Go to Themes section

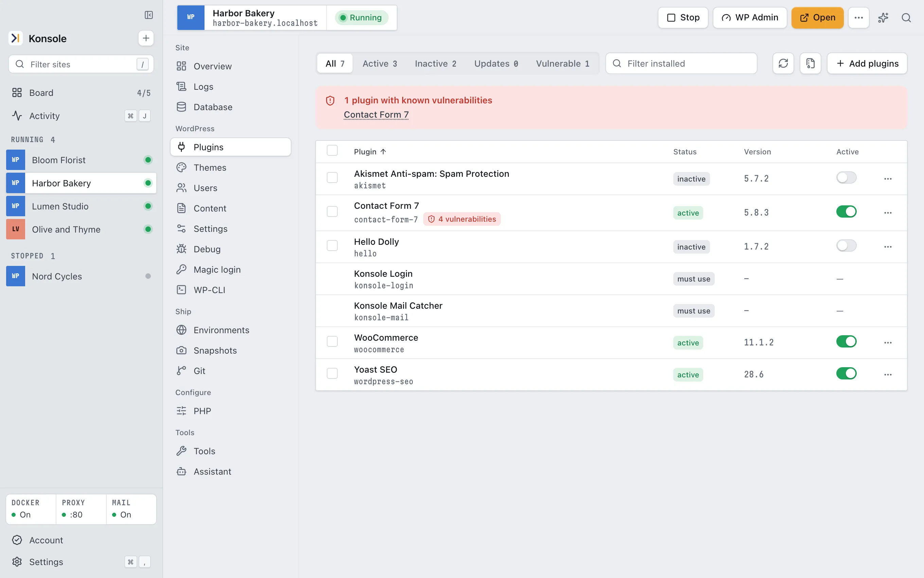point(231,167)
